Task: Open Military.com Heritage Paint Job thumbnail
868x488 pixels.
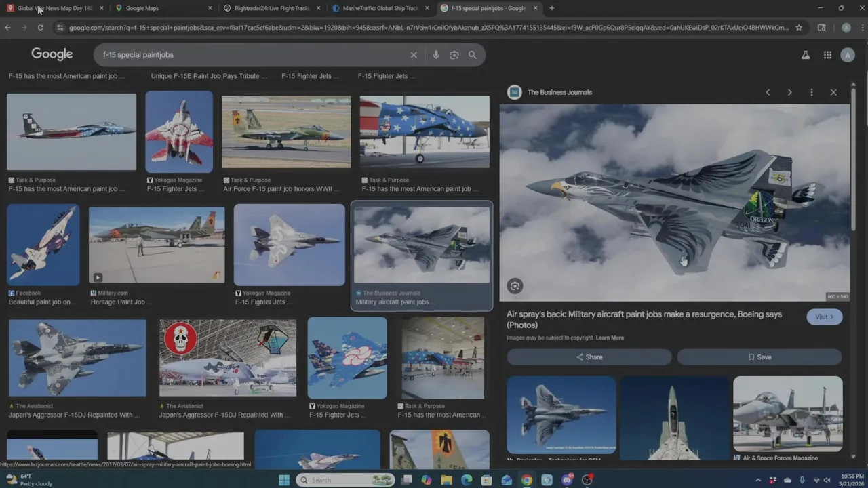Action: tap(157, 245)
